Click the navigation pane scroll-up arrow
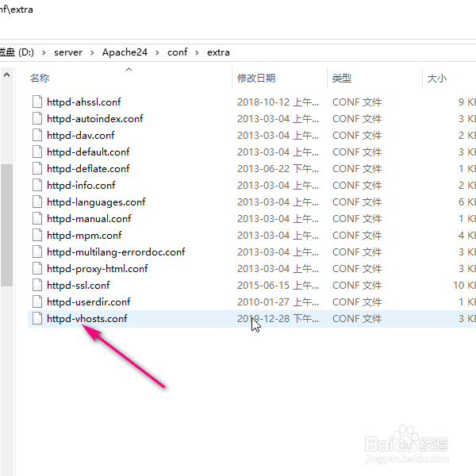 coord(6,75)
